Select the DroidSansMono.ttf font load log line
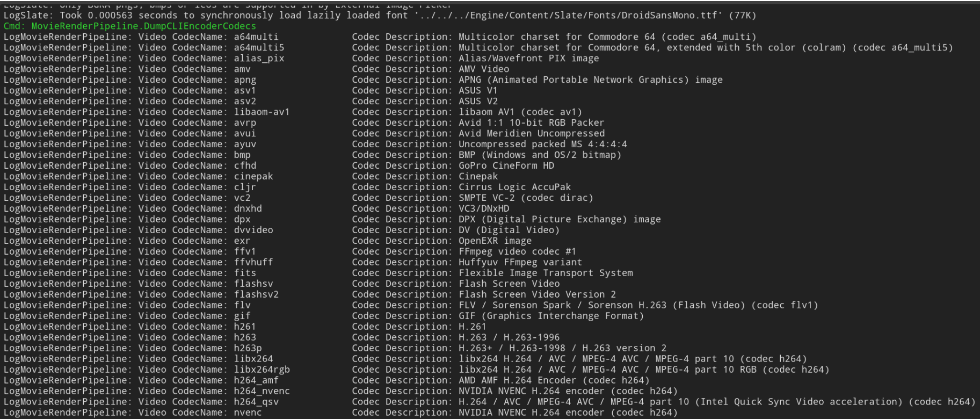980x419 pixels. [x=380, y=15]
